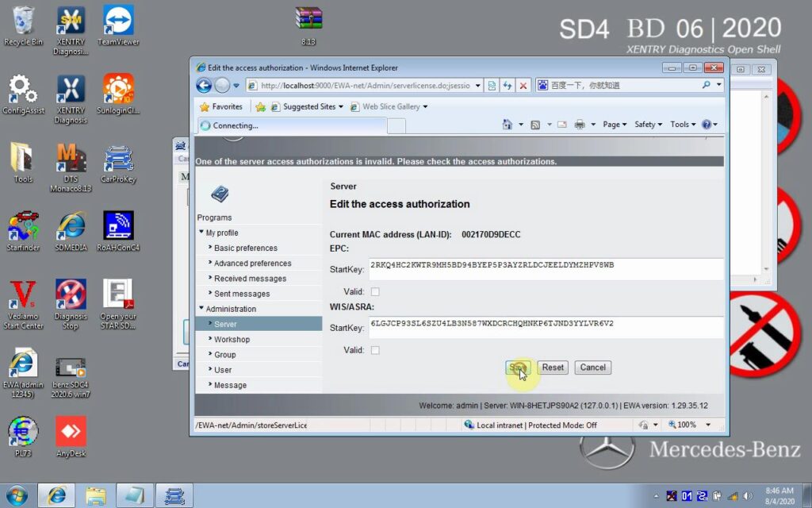Click the Home icon in command bar
Viewport: 812px width, 508px height.
click(507, 125)
